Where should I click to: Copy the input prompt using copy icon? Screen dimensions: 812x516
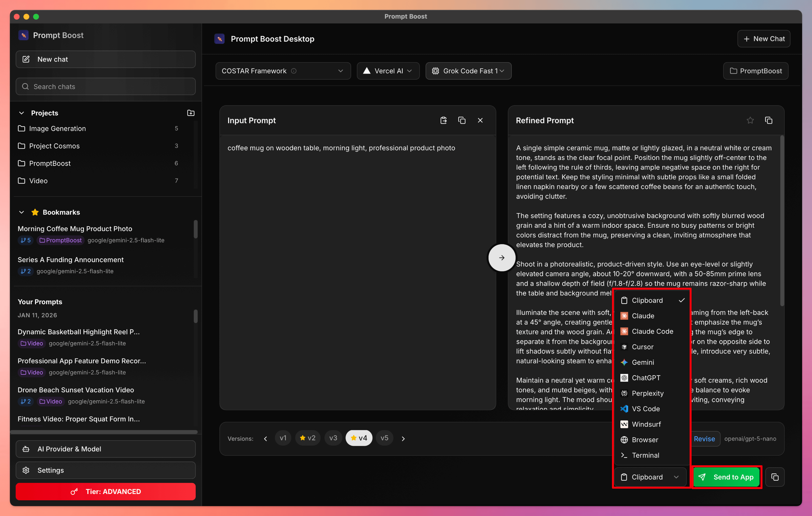click(462, 120)
